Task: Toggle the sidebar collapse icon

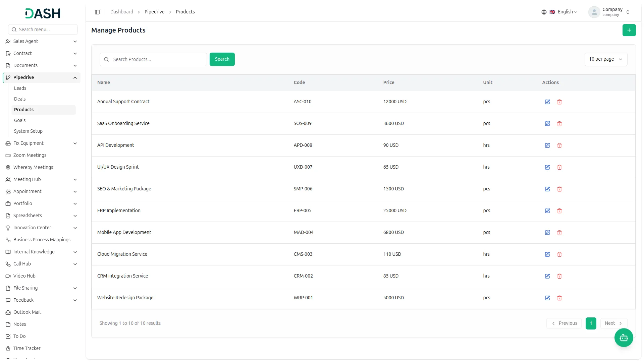Action: 97,12
